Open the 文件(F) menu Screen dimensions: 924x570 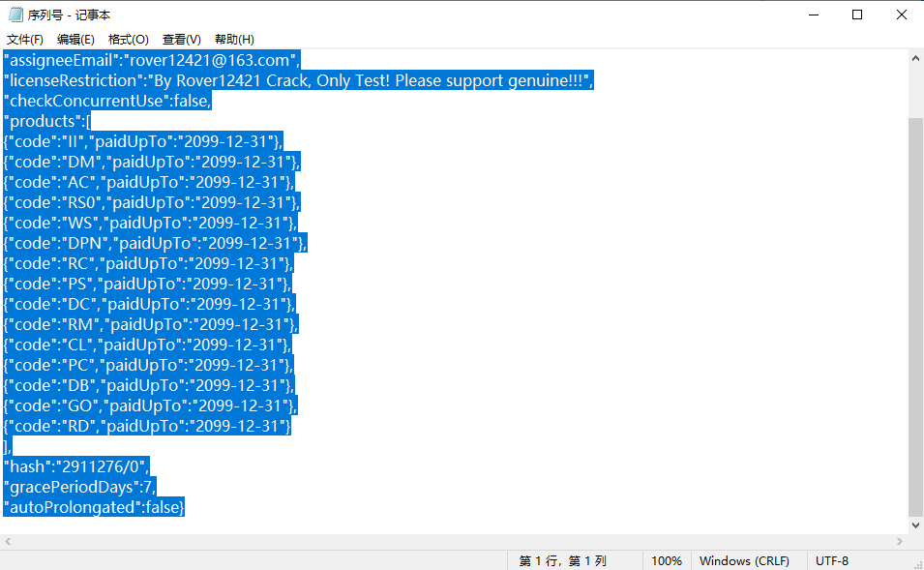tap(25, 40)
